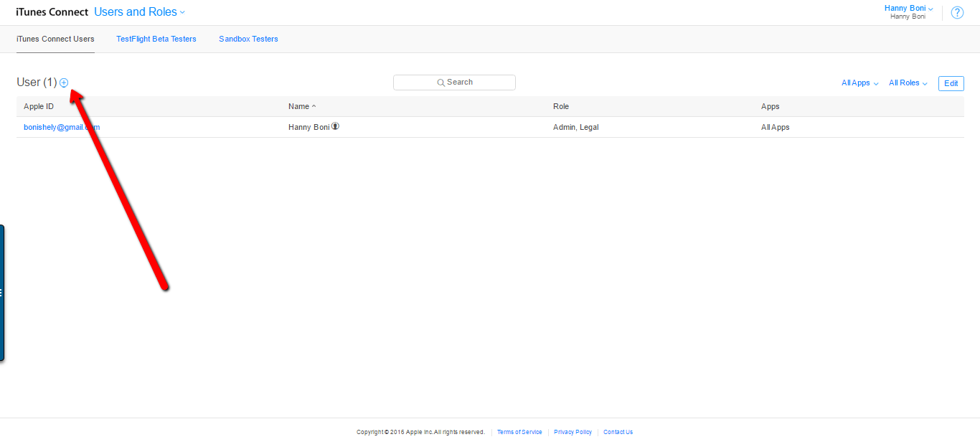The image size is (980, 447).
Task: Open the Users and Roles dropdown menu
Action: (140, 12)
